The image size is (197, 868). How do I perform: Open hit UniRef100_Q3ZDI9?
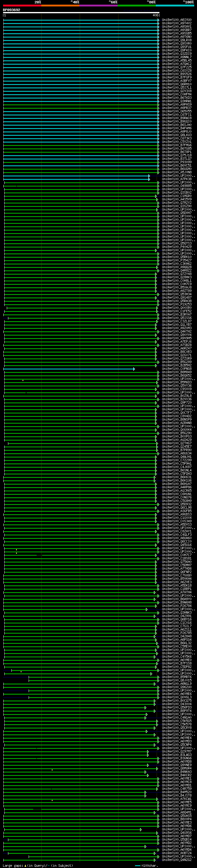177,54
